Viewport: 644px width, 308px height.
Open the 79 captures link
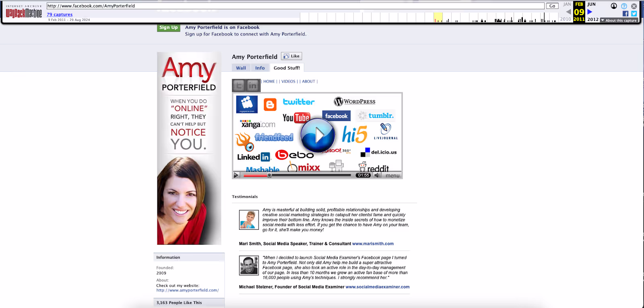tap(60, 15)
